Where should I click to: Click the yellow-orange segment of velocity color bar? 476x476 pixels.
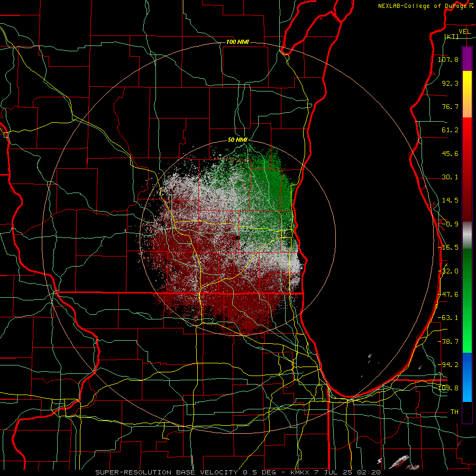467,94
